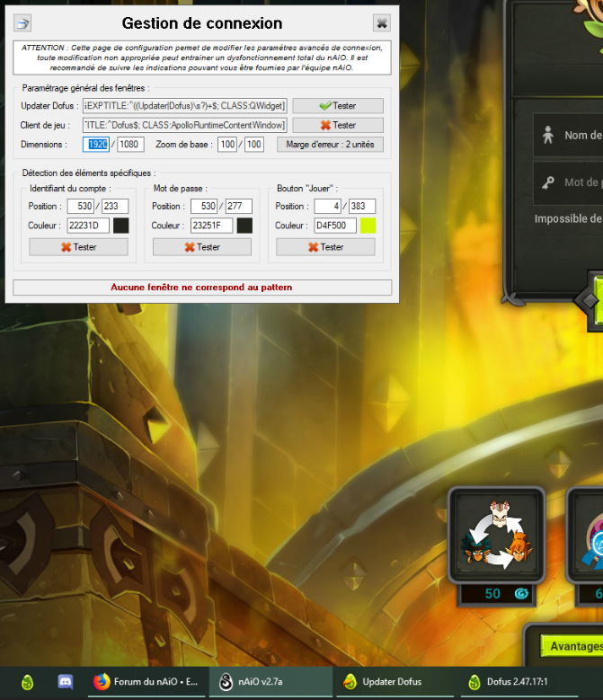This screenshot has height=700, width=603.
Task: Click Mot de passe dark color swatch
Action: 244,226
